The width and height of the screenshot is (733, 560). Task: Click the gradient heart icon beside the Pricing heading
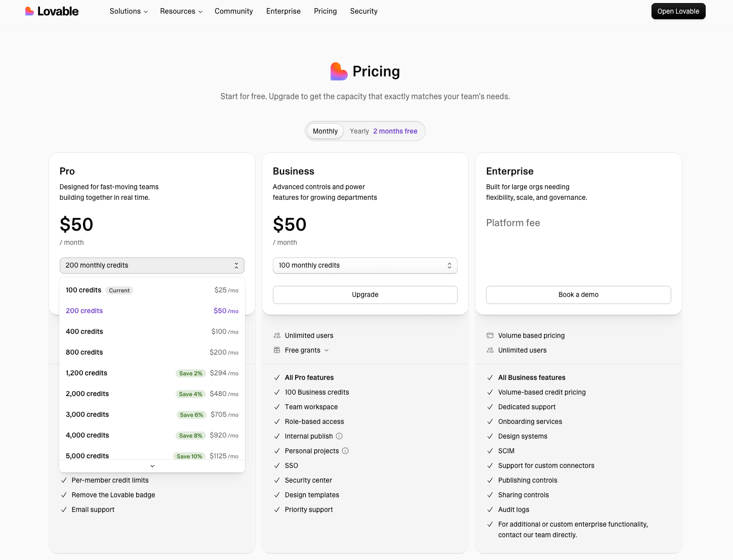[x=339, y=71]
